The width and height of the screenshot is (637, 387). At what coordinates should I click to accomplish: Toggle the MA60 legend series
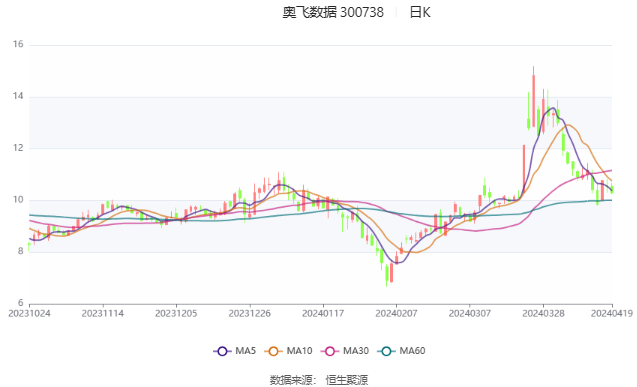pos(401,351)
